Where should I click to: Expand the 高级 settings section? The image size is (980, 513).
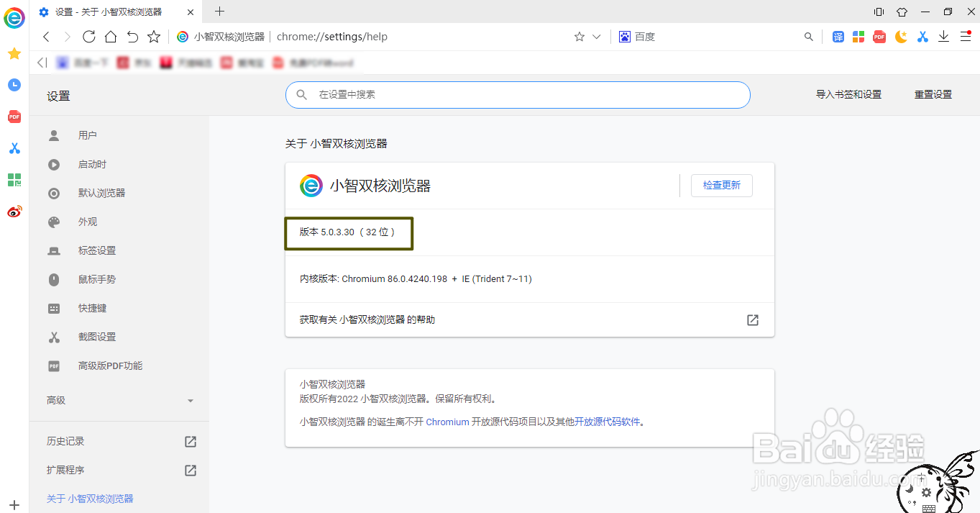pyautogui.click(x=119, y=400)
